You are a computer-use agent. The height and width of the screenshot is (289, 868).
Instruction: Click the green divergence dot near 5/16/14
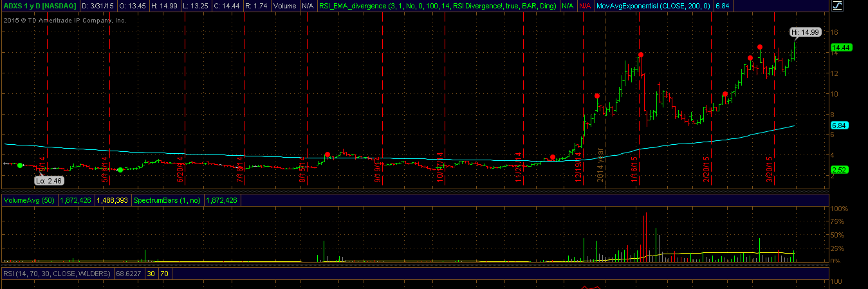pos(120,170)
